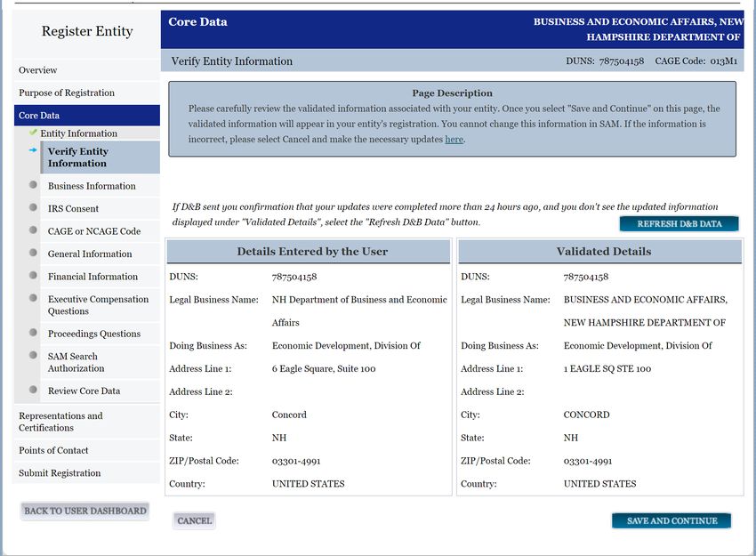Screen dimensions: 756x556
Task: Click gray status dot beside Executive Compensation
Action: pos(33,298)
